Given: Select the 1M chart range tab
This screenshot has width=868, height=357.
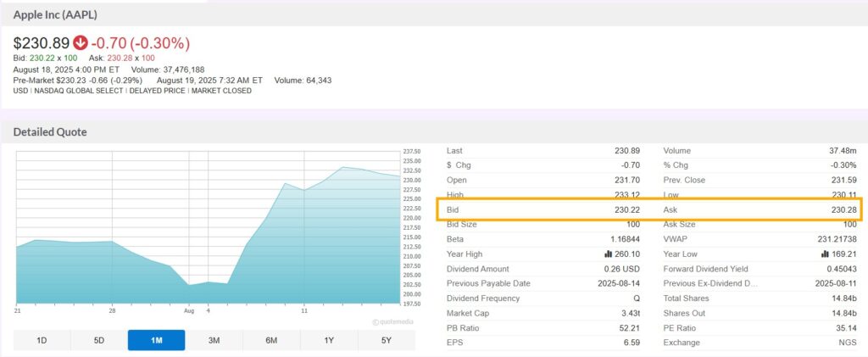Looking at the screenshot, I should point(157,340).
